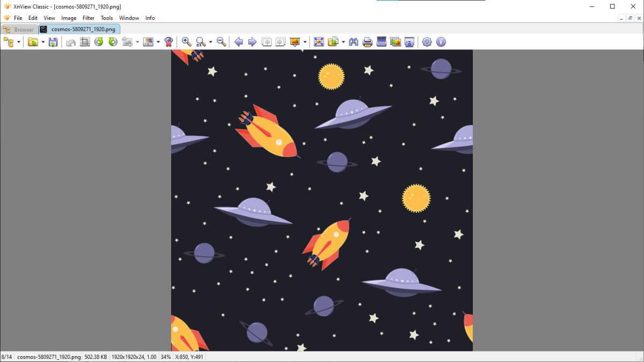Expand the Open folder dropdown arrow
644x362 pixels.
[x=42, y=41]
